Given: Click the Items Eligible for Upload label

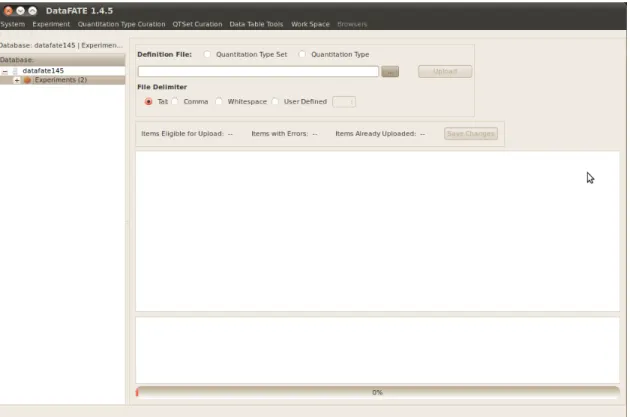Looking at the screenshot, I should [x=182, y=134].
